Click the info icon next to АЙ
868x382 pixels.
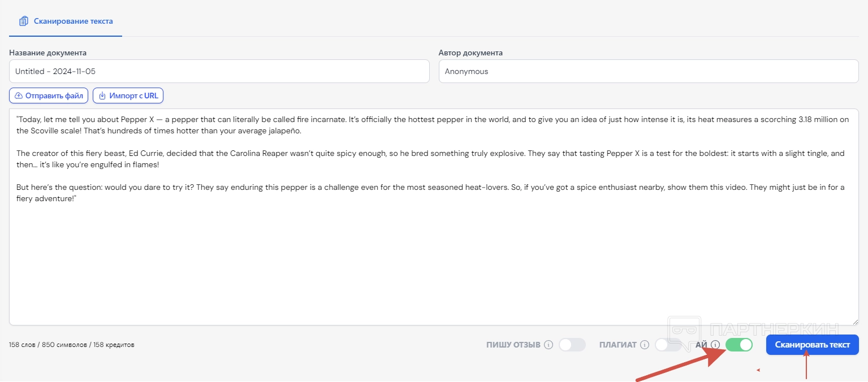[x=715, y=345]
